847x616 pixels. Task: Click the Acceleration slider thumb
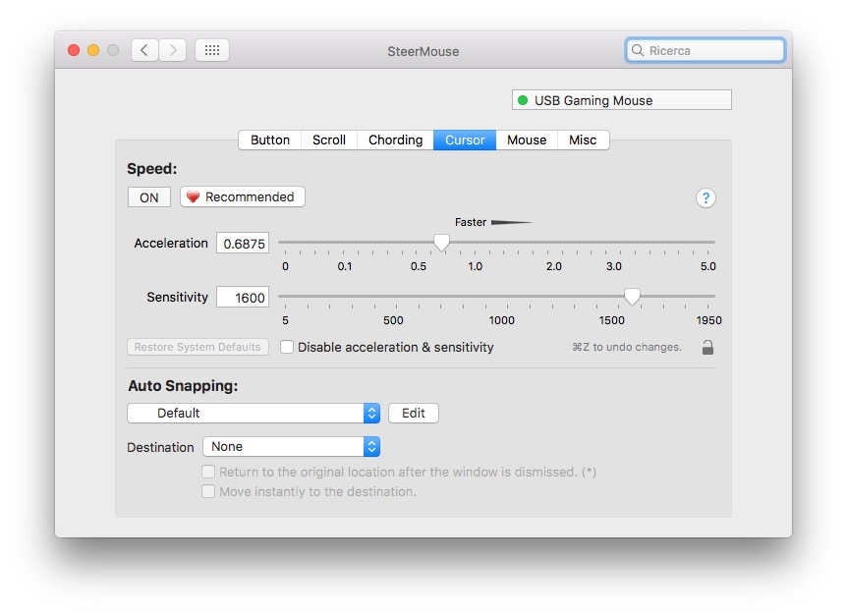click(x=441, y=243)
